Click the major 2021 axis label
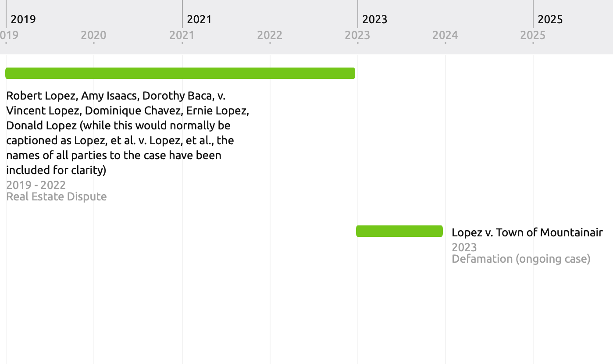 point(199,19)
